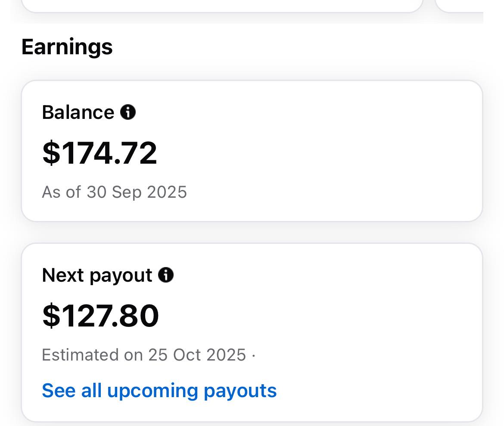Click the "As of 30 Sep 2025" date
This screenshot has width=504, height=426.
(x=114, y=192)
